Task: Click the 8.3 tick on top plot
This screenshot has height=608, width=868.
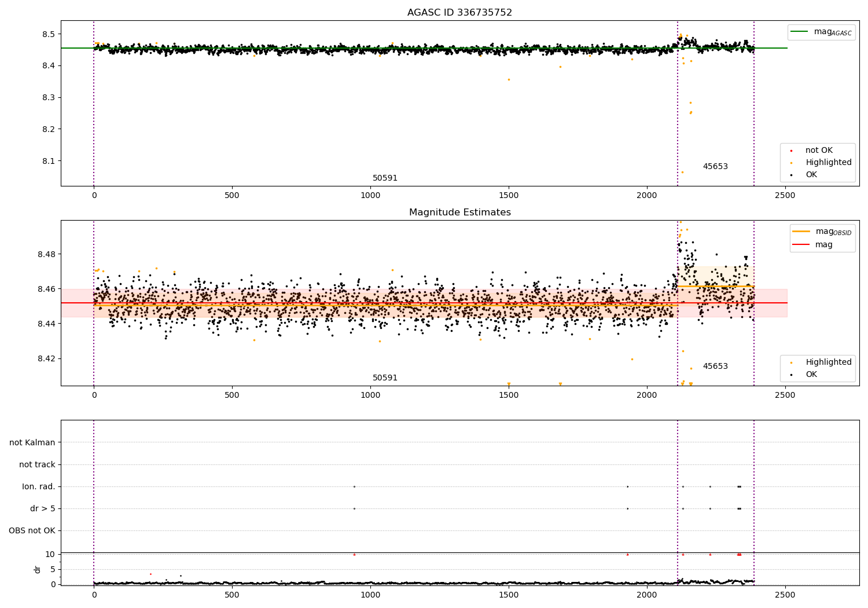Action: point(49,98)
